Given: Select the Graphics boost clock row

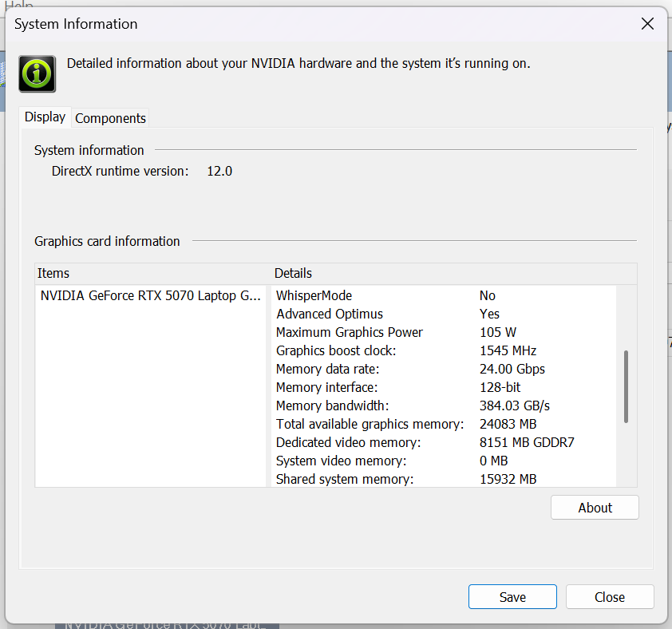Looking at the screenshot, I should pyautogui.click(x=444, y=350).
